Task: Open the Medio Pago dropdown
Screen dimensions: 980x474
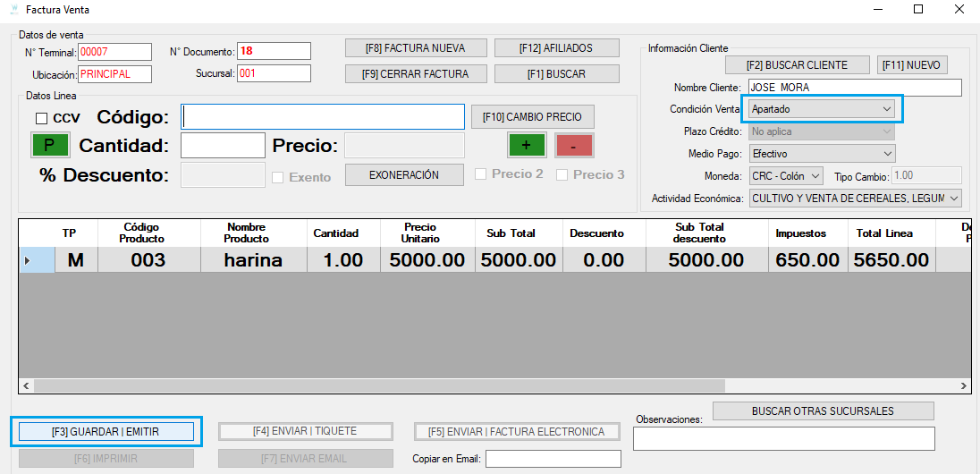Action: pos(822,153)
